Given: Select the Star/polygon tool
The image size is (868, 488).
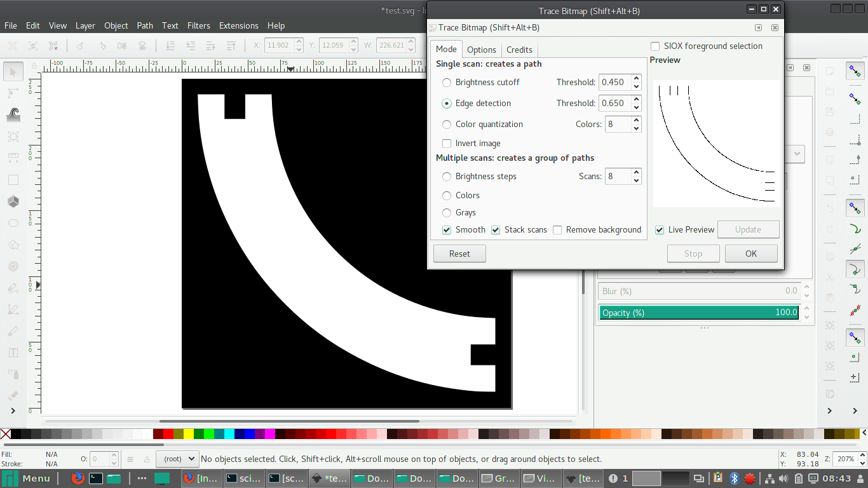Looking at the screenshot, I should pos(13,245).
